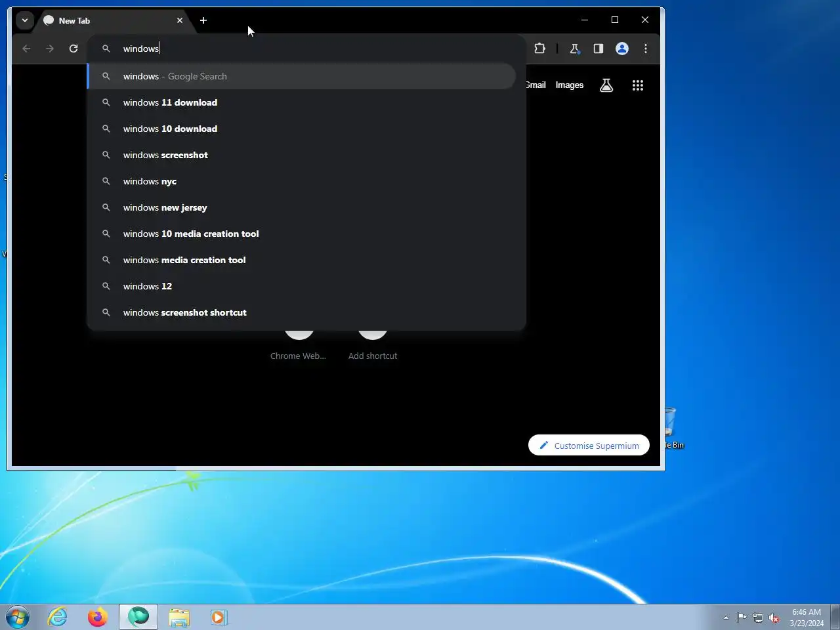The width and height of the screenshot is (840, 630).
Task: Pick 'windows 10 download' suggestion
Action: (x=302, y=129)
